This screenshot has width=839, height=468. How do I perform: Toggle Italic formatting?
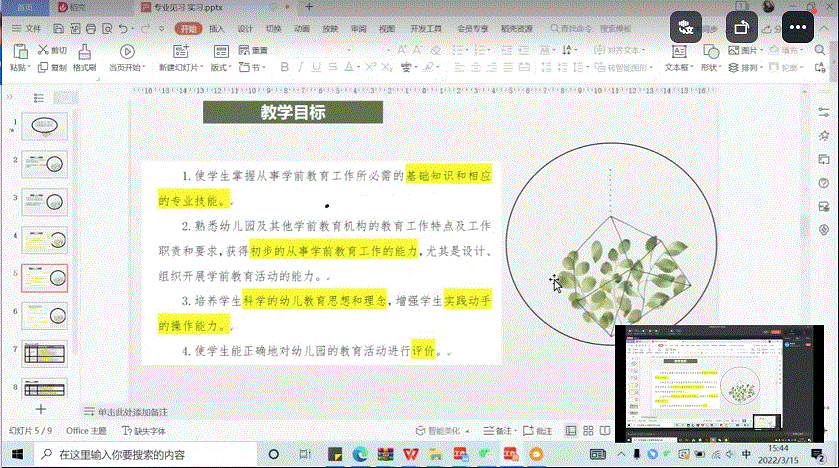pyautogui.click(x=300, y=67)
